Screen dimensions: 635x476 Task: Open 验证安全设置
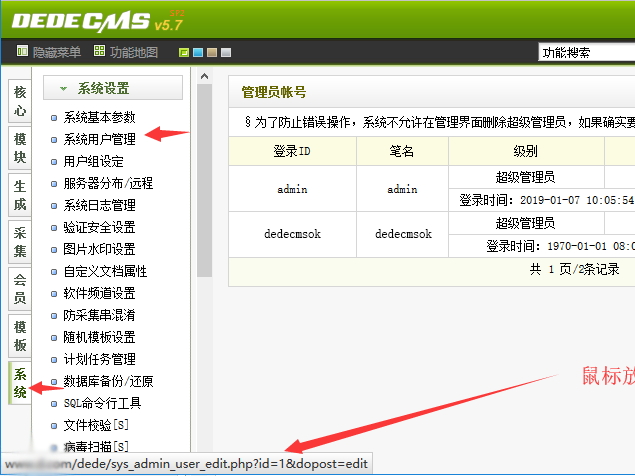point(99,227)
